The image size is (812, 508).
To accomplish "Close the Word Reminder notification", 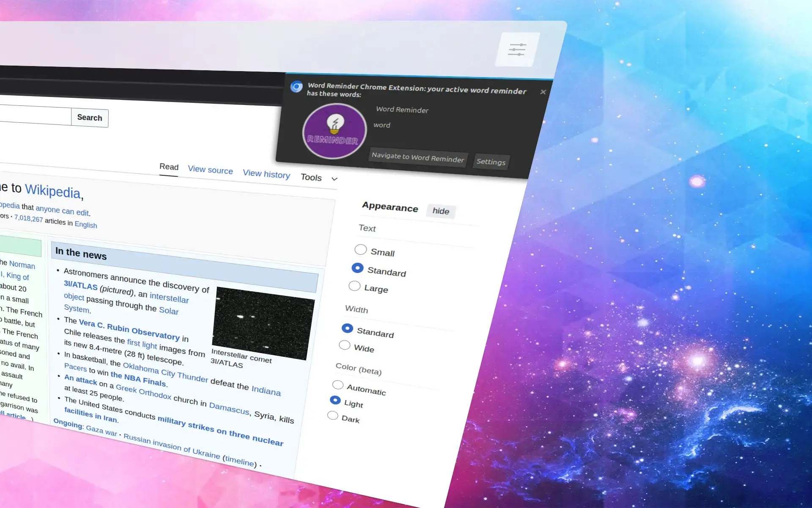I will [543, 92].
